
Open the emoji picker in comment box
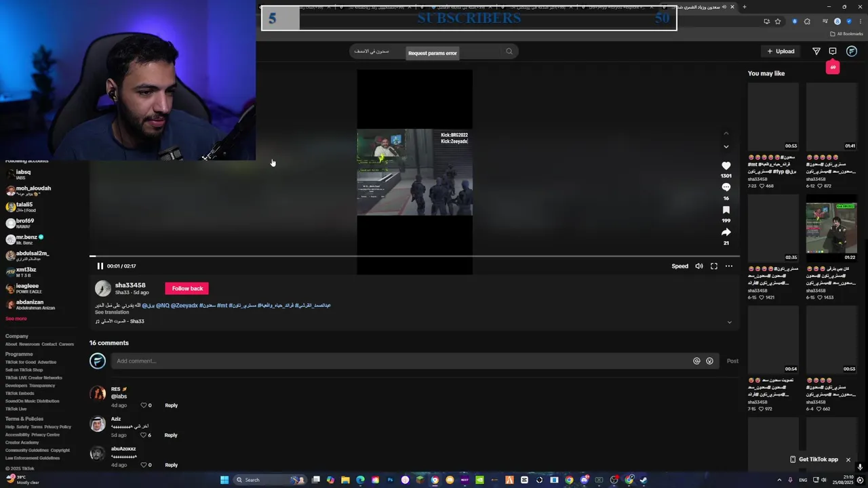(x=710, y=361)
